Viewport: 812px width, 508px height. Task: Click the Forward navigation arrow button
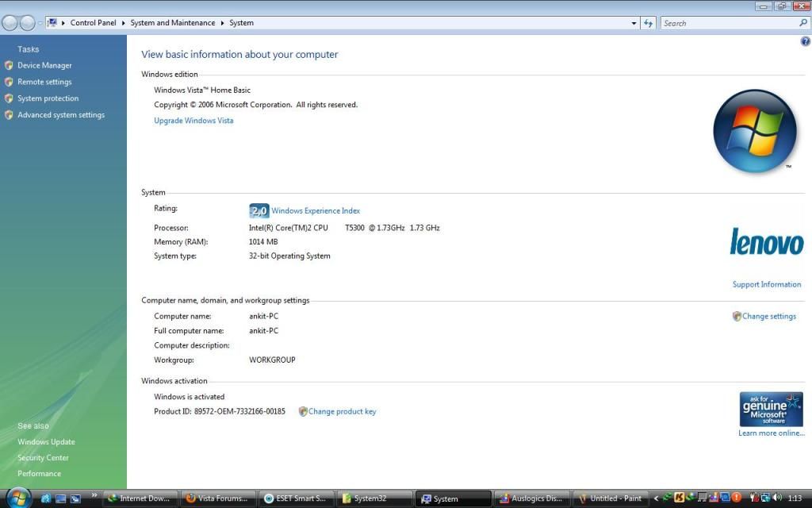click(x=27, y=23)
